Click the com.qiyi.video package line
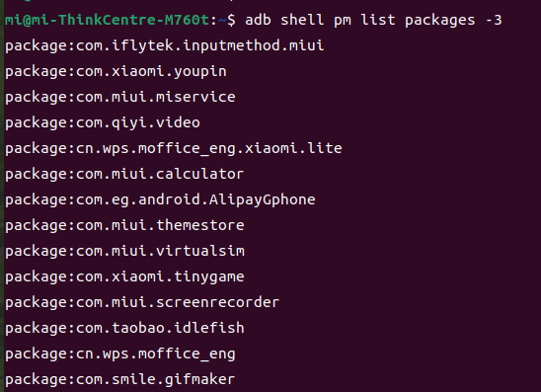This screenshot has width=541, height=392. coord(103,123)
